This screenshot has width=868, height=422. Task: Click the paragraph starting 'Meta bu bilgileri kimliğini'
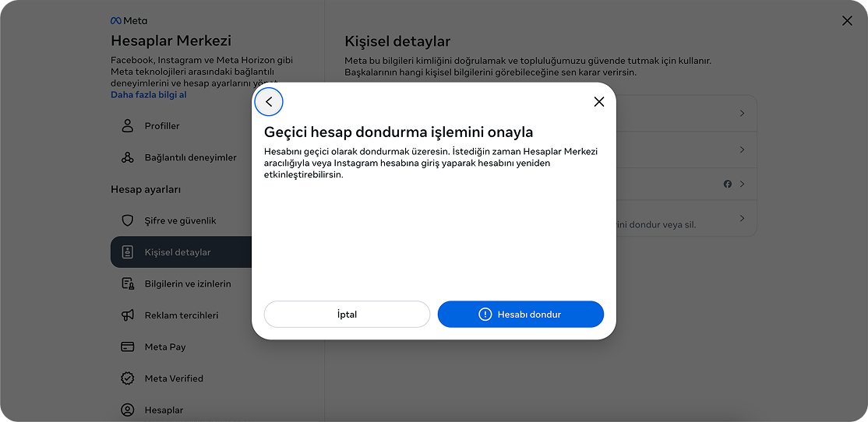pos(528,66)
